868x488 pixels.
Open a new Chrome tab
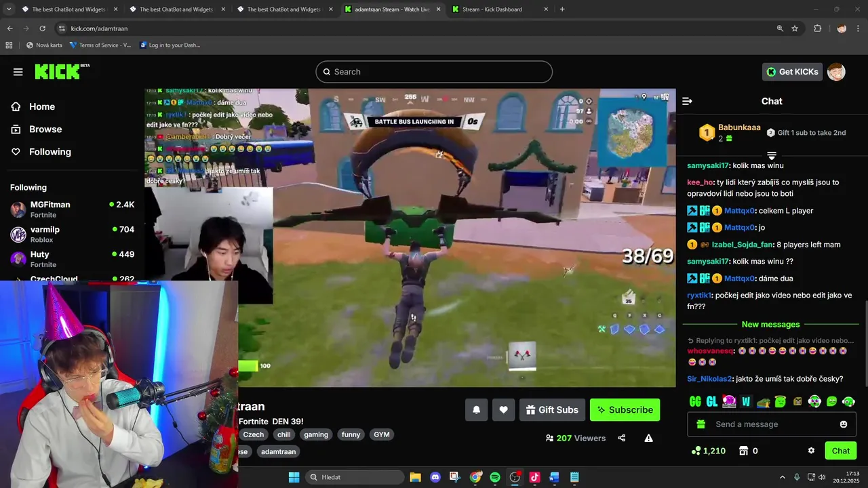pyautogui.click(x=562, y=9)
